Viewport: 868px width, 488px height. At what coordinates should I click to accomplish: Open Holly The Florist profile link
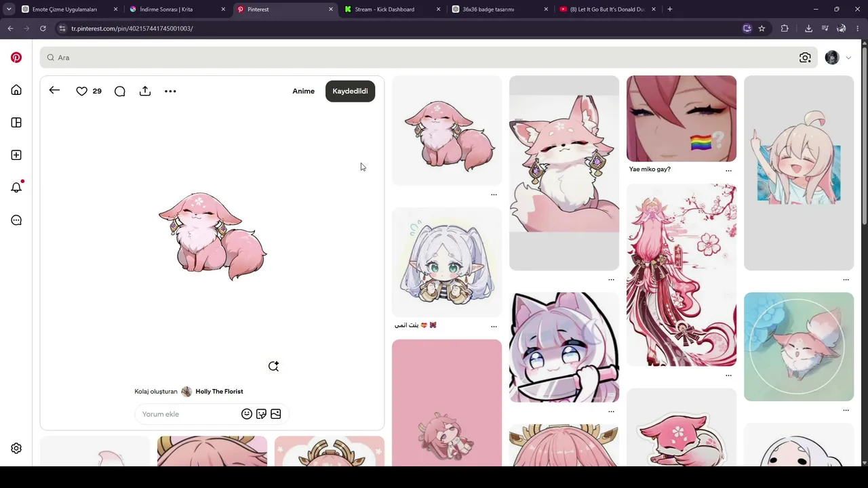coord(219,392)
